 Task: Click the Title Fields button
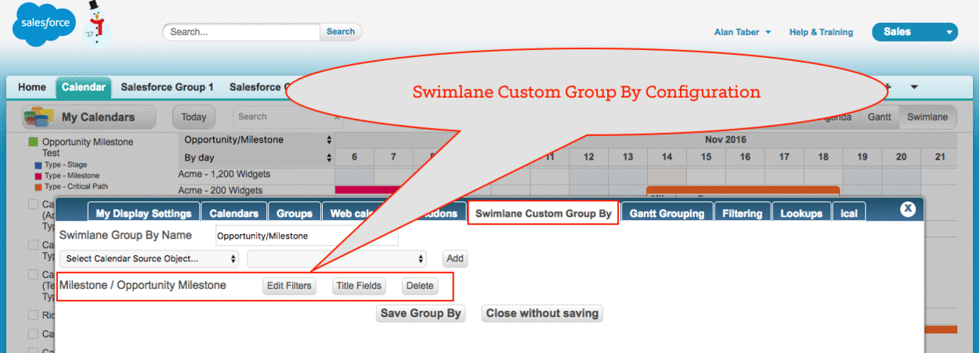click(x=359, y=286)
